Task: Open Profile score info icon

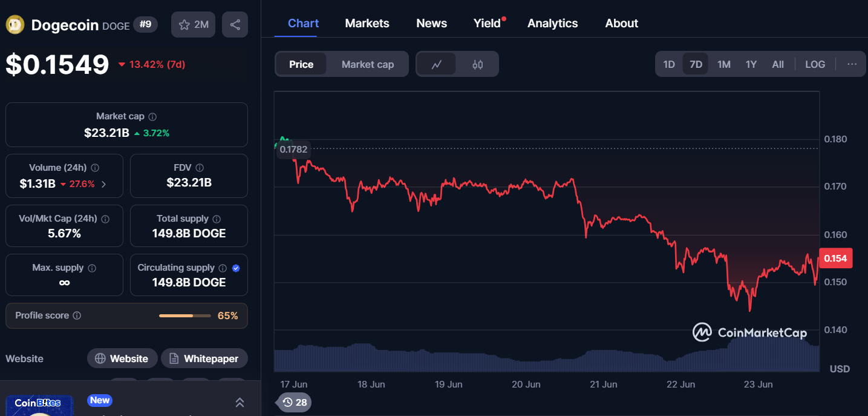Action: pyautogui.click(x=77, y=315)
